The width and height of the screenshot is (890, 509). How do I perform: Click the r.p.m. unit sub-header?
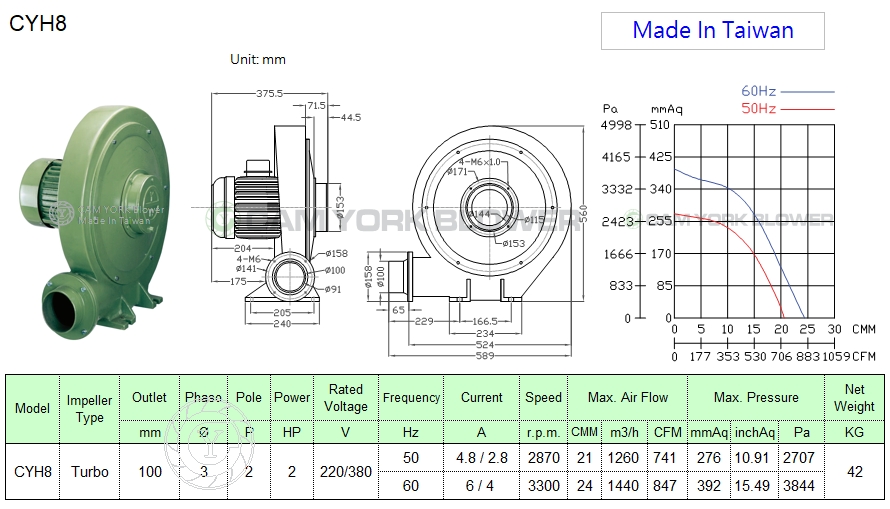[x=543, y=433]
